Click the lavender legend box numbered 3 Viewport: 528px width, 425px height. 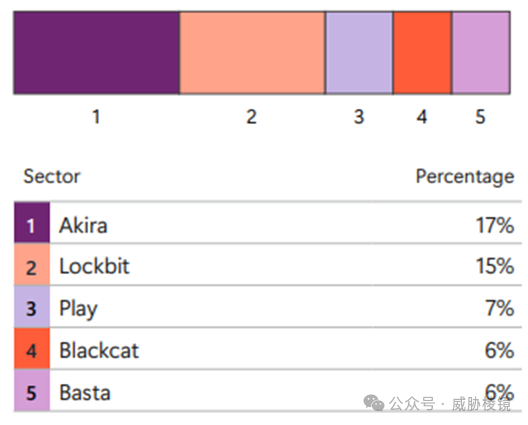click(32, 306)
